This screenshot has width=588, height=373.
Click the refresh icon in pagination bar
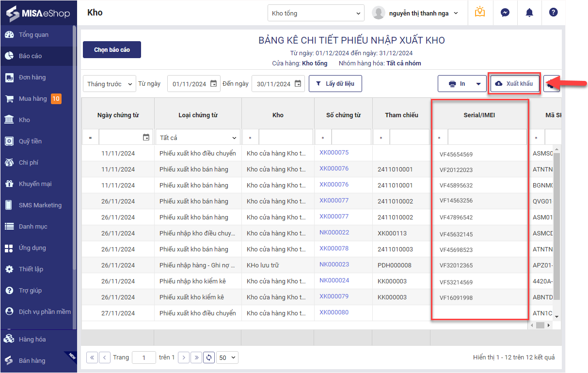[209, 357]
